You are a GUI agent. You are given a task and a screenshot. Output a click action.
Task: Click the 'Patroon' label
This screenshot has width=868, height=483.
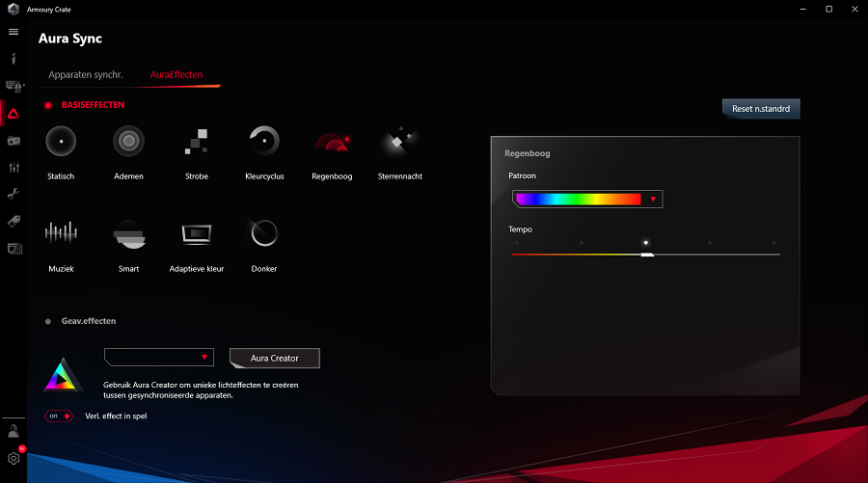[x=522, y=175]
